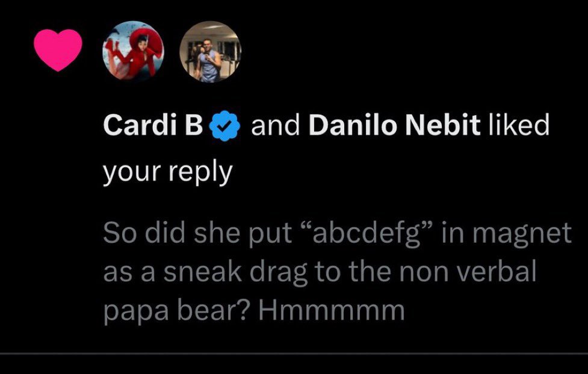Screen dimensions: 588x374
Task: Open Danilo Nebit's gym selfie avatar
Action: tap(211, 51)
